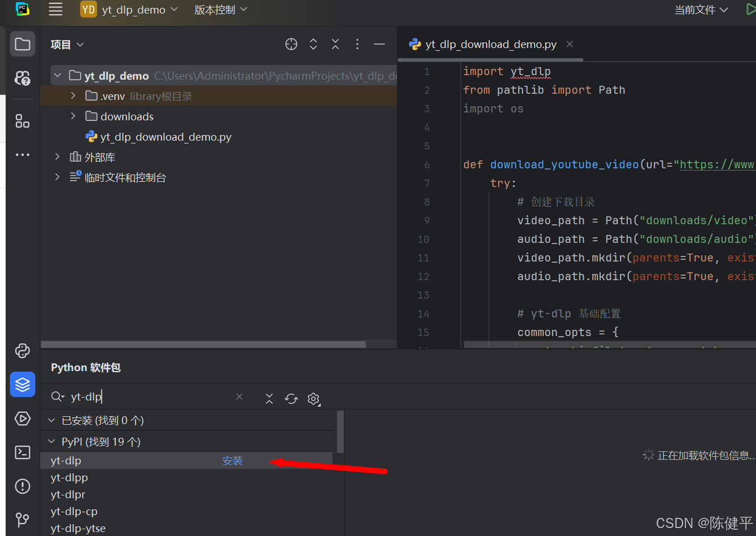
Task: Click the search magnifier icon dropdown
Action: (x=58, y=396)
